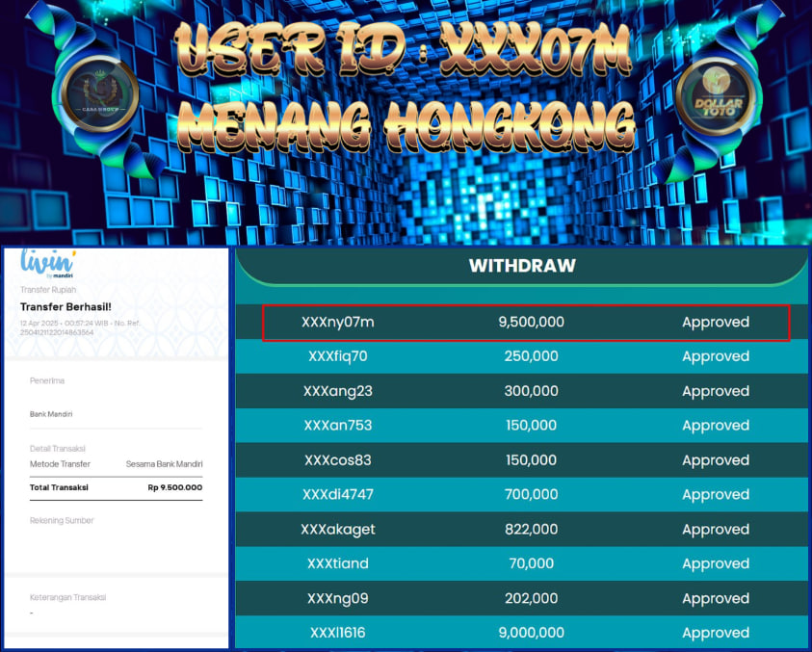812x652 pixels.
Task: Select the WITHDRAW table header
Action: (521, 266)
